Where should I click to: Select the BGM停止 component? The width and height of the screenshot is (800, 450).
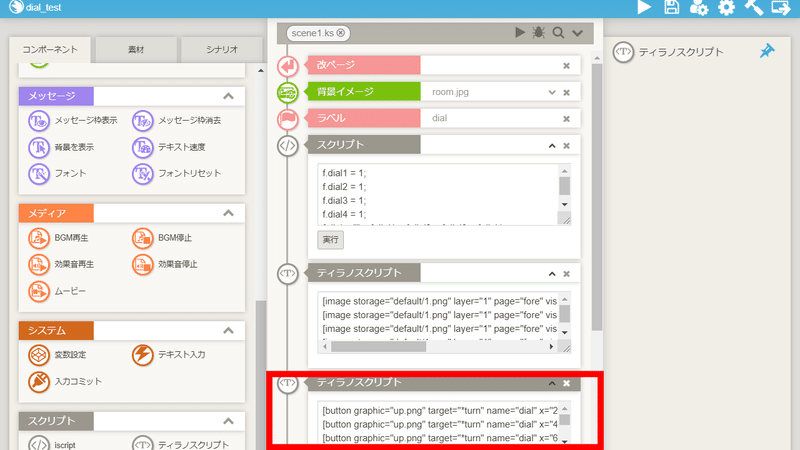[x=162, y=238]
